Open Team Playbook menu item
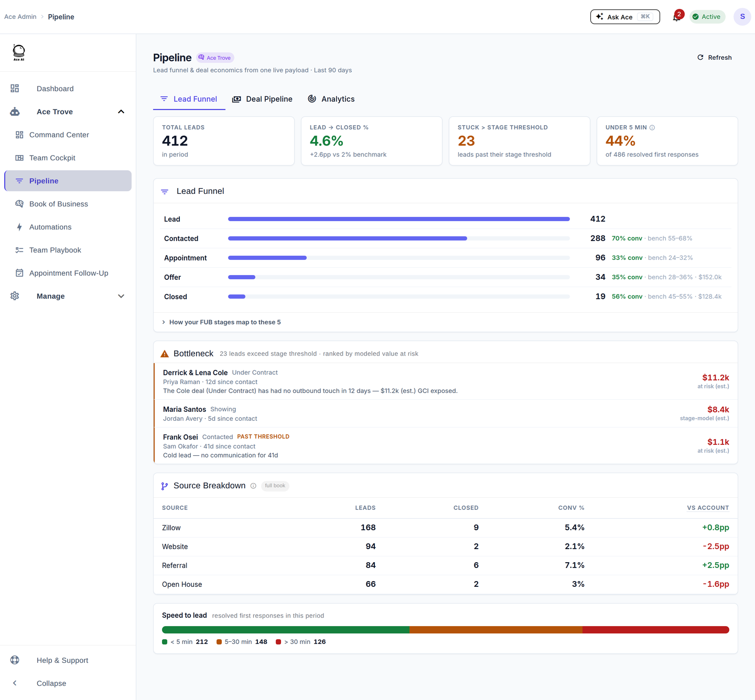The height and width of the screenshot is (700, 755). point(68,250)
